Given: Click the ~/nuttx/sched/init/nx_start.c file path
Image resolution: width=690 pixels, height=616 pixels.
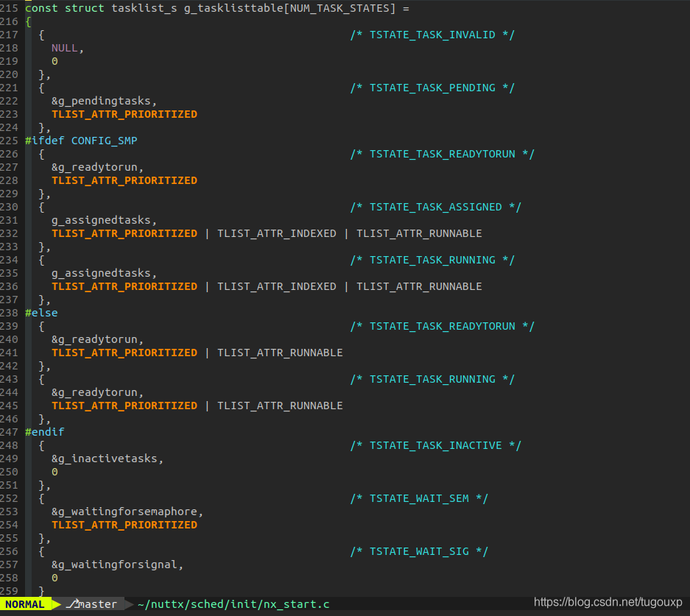Looking at the screenshot, I should [233, 604].
